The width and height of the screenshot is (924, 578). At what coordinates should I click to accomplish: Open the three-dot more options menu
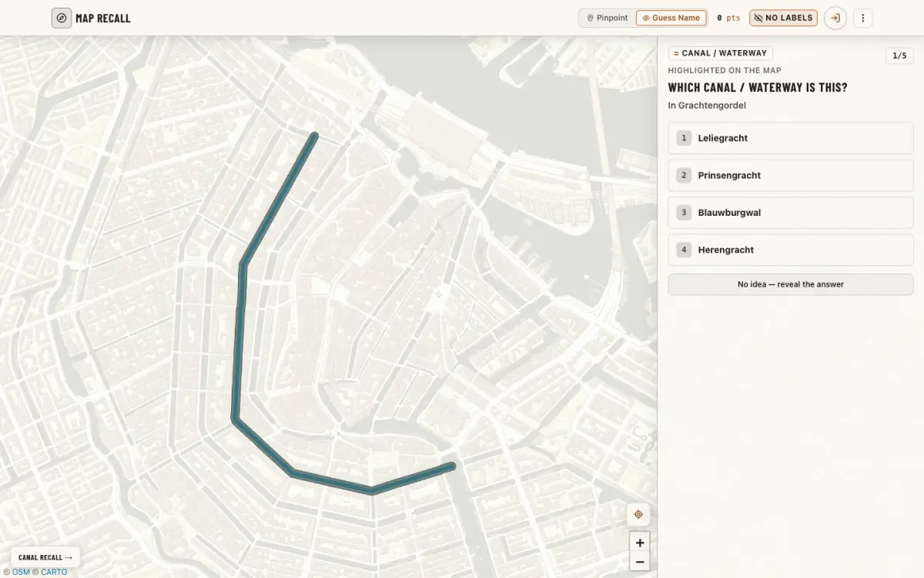862,18
